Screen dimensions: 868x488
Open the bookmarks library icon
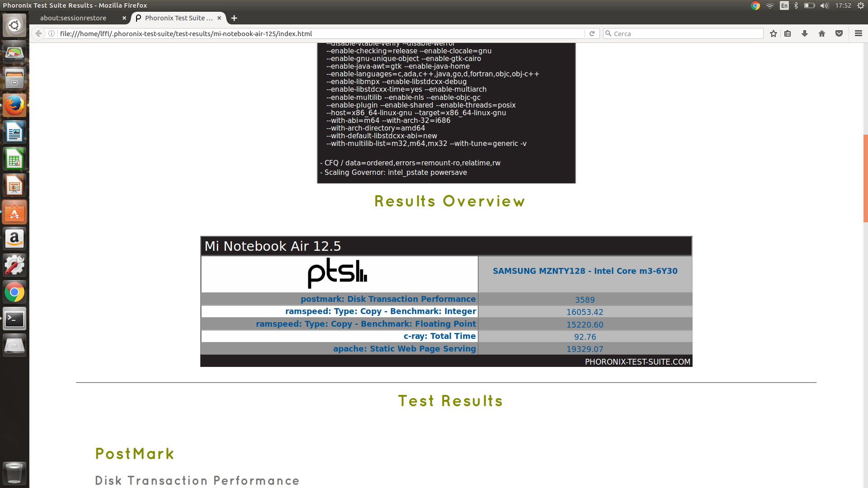(x=788, y=33)
